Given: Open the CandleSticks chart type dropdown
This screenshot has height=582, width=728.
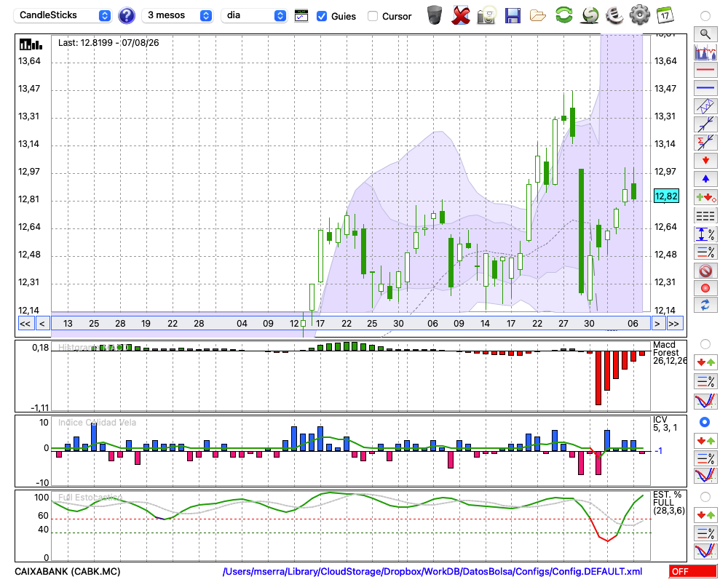Looking at the screenshot, I should (62, 15).
